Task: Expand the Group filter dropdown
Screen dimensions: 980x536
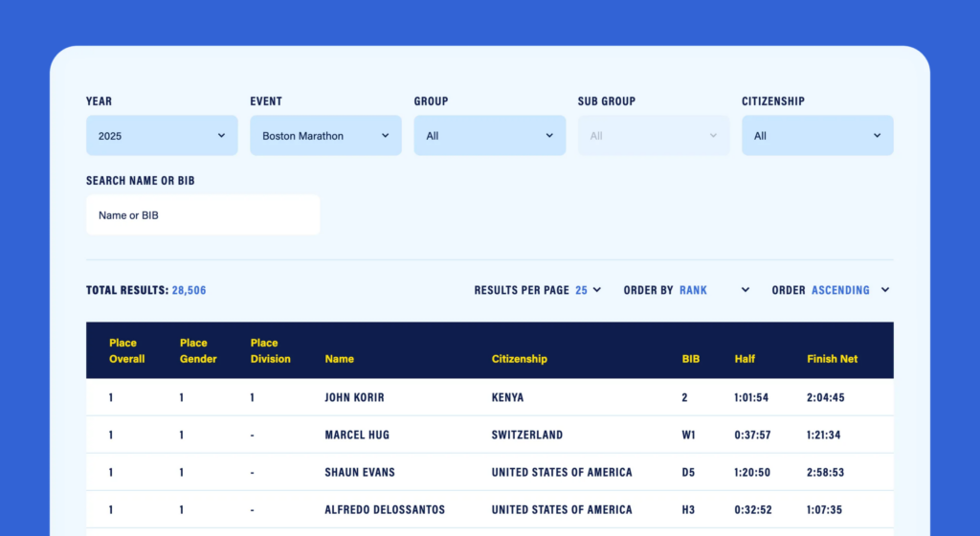Action: click(x=489, y=136)
